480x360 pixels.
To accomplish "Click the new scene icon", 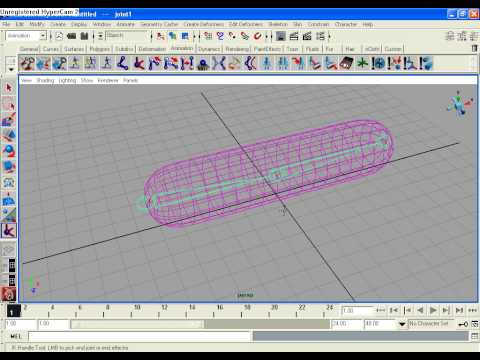I will pos(59,36).
